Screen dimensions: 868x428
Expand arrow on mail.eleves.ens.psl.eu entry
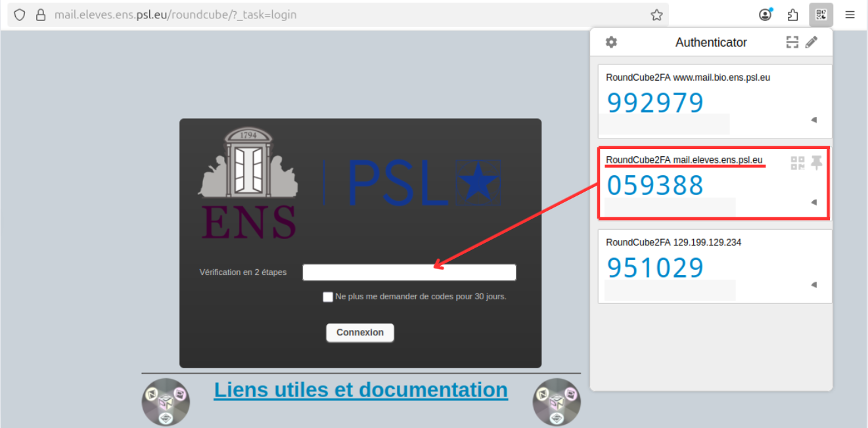[813, 202]
